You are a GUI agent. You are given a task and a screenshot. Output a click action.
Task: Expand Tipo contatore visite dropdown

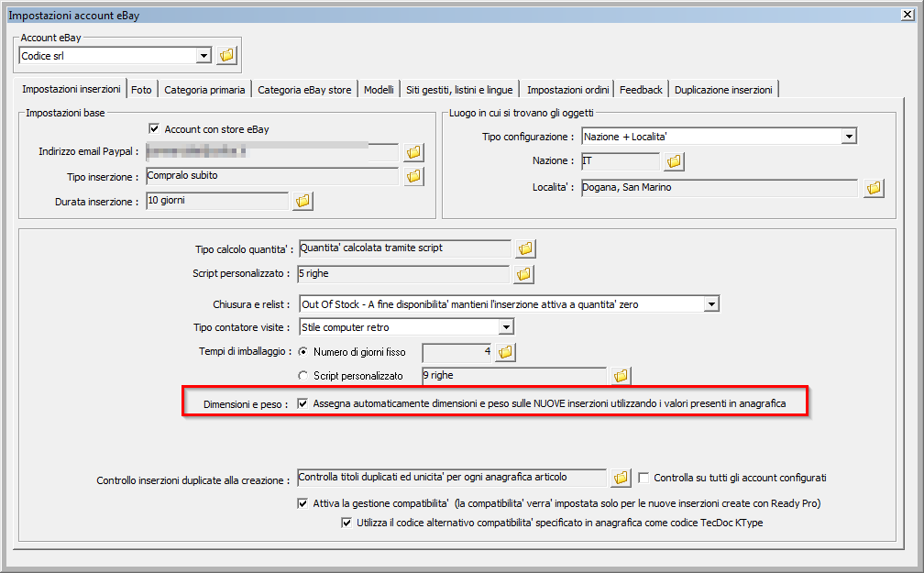506,326
